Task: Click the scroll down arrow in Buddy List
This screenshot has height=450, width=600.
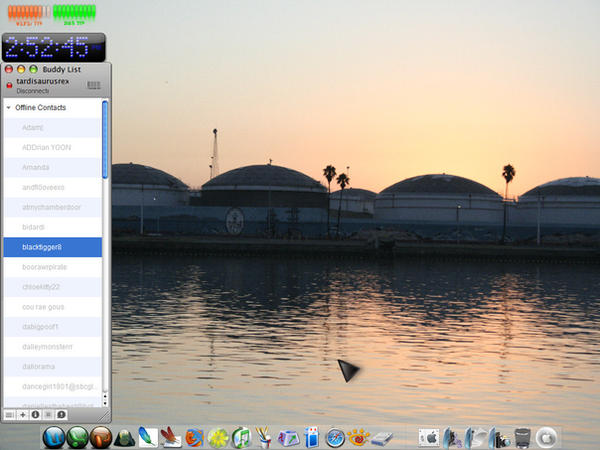Action: tap(105, 403)
